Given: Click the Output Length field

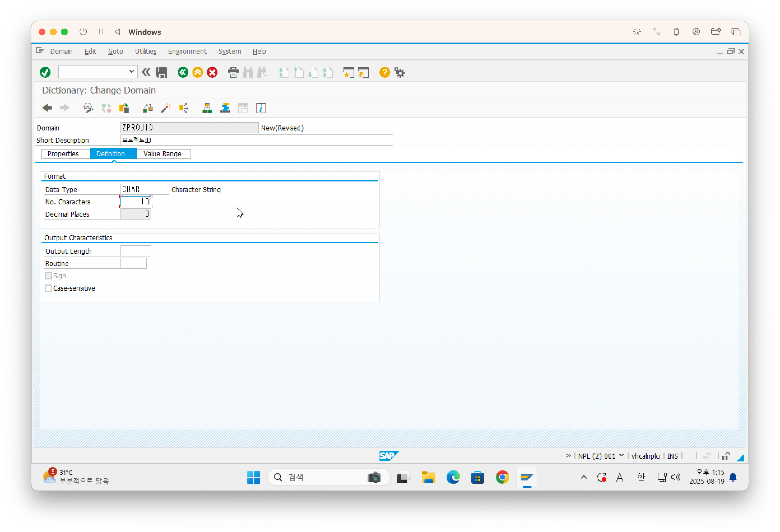Looking at the screenshot, I should click(136, 251).
